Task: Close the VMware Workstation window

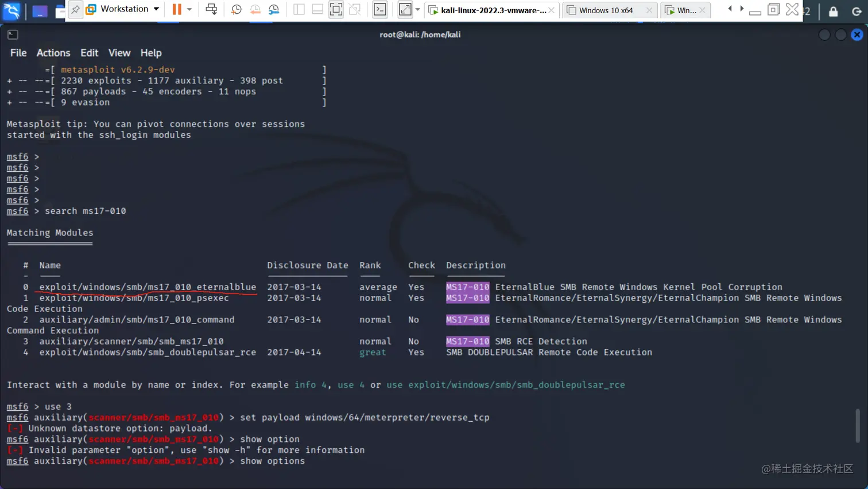Action: (x=792, y=9)
